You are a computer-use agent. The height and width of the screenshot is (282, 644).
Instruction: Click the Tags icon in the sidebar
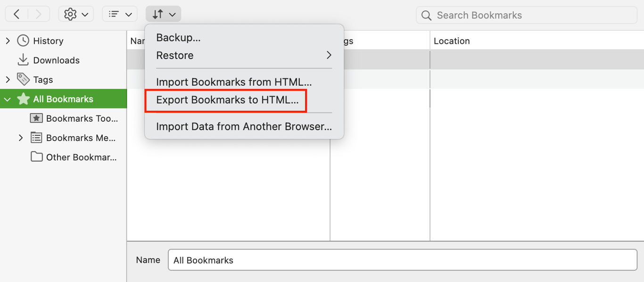click(23, 79)
